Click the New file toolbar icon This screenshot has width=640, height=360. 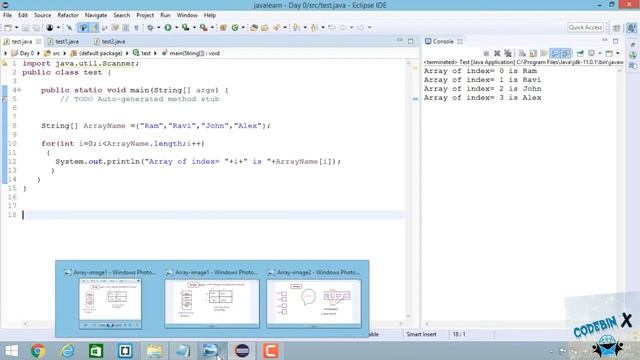coord(8,27)
